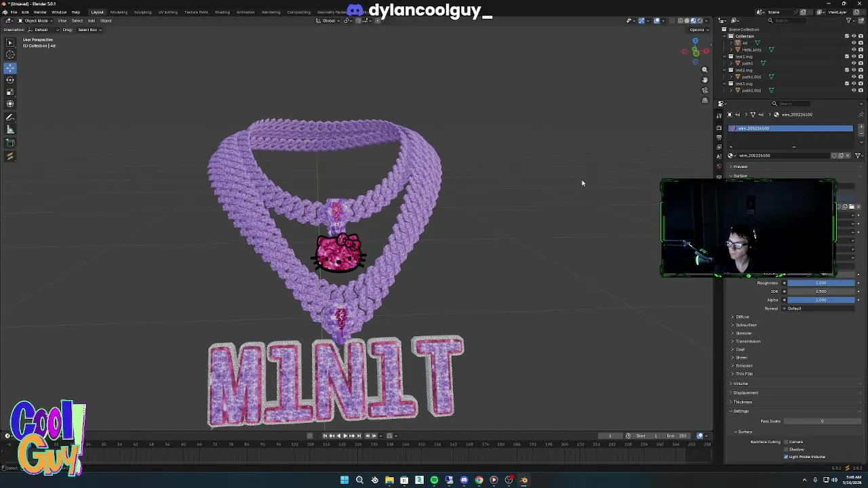Switch to the Modeling workspace tab
The height and width of the screenshot is (488, 868).
[119, 12]
